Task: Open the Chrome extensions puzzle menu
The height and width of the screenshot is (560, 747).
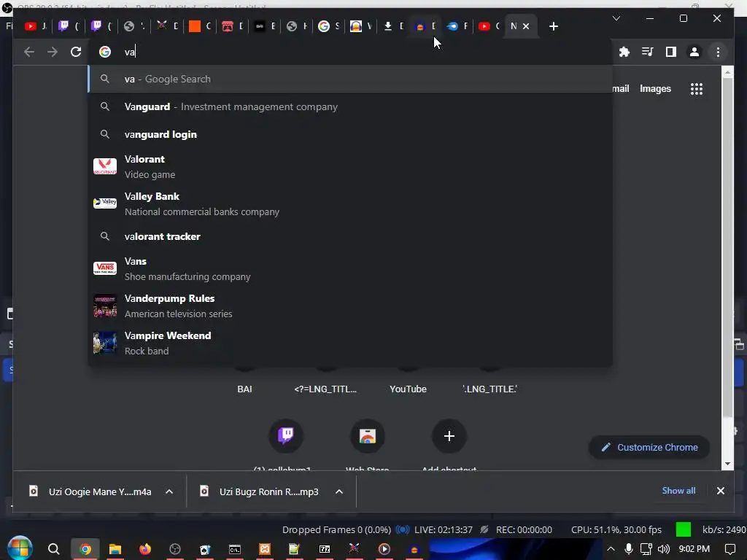Action: click(x=624, y=52)
